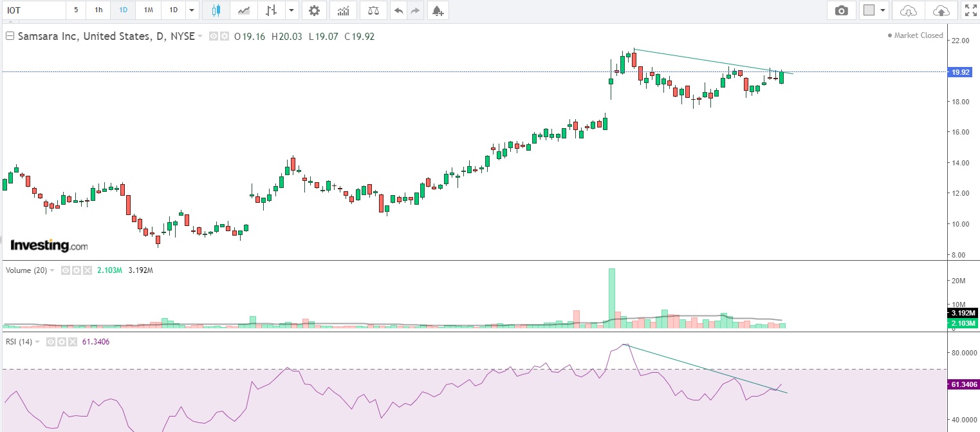Click the 22.00 price axis label
Image resolution: width=980 pixels, height=432 pixels.
[x=960, y=41]
